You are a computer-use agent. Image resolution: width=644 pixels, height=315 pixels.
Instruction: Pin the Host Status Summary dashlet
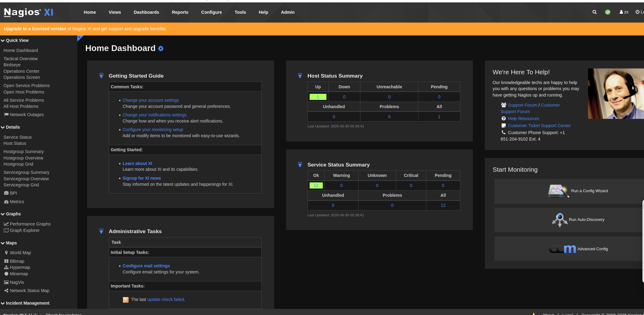(300, 75)
